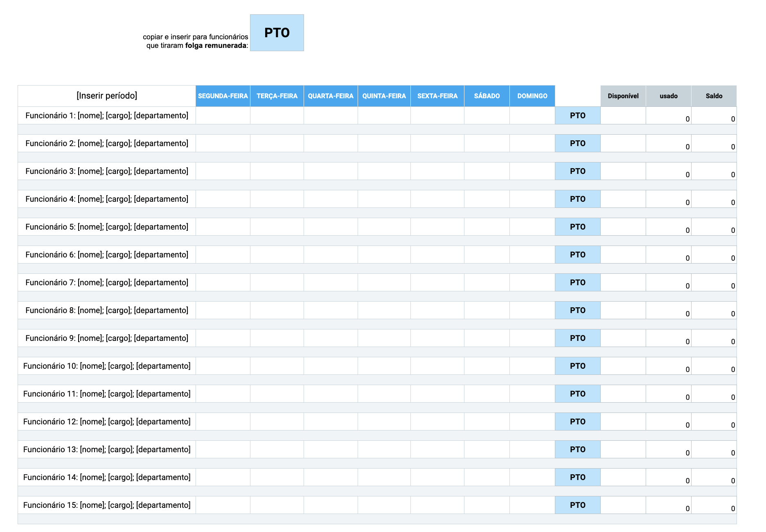The height and width of the screenshot is (532, 766).
Task: Click Disponível cell for Funcionário 12
Action: click(623, 422)
